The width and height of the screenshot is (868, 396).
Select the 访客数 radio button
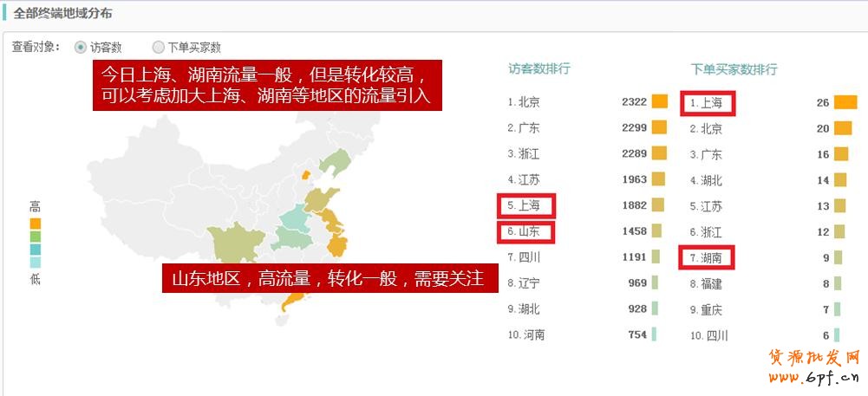pyautogui.click(x=81, y=47)
